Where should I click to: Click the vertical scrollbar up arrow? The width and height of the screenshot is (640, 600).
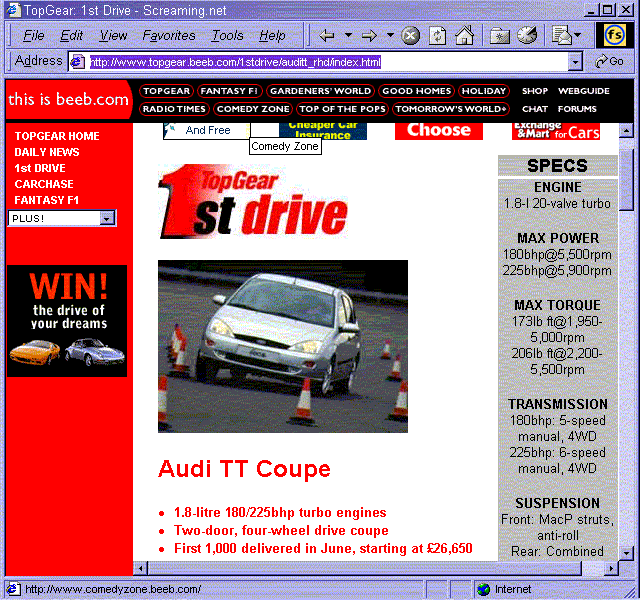pyautogui.click(x=626, y=131)
